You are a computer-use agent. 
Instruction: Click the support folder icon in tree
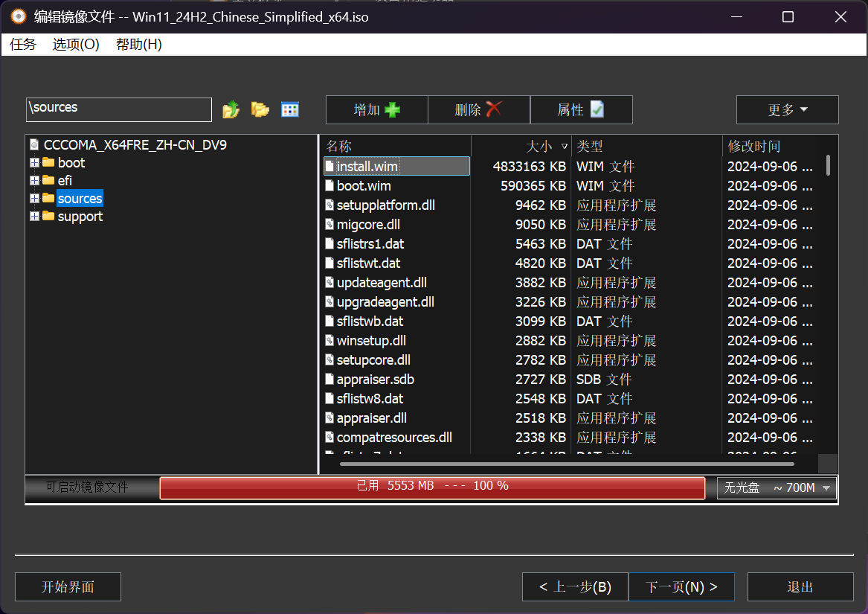[48, 216]
